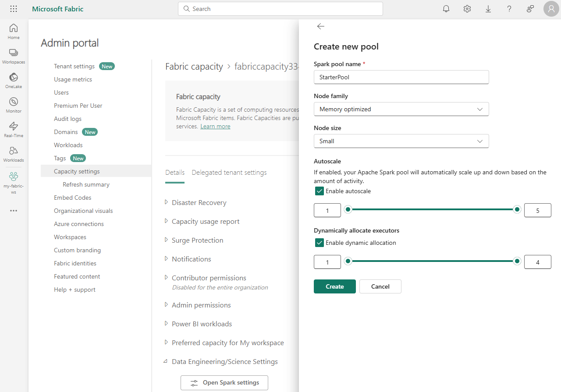
Task: Click dynamic allocation slider minimum handle
Action: (348, 261)
